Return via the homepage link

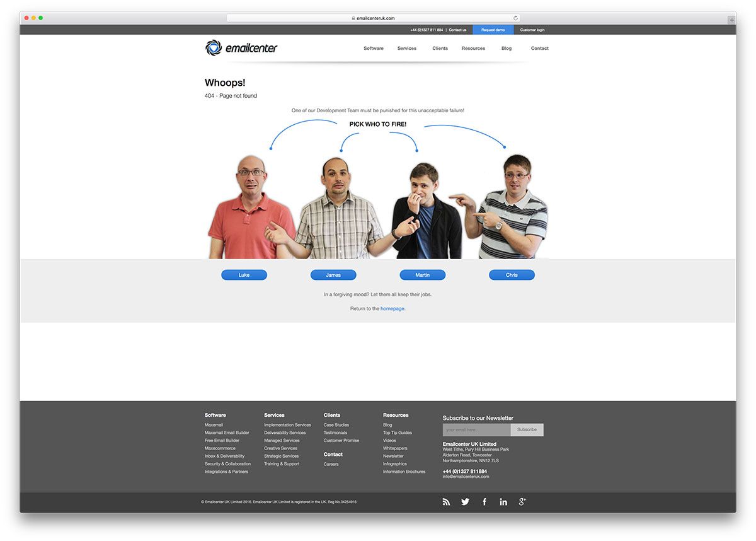(x=392, y=309)
